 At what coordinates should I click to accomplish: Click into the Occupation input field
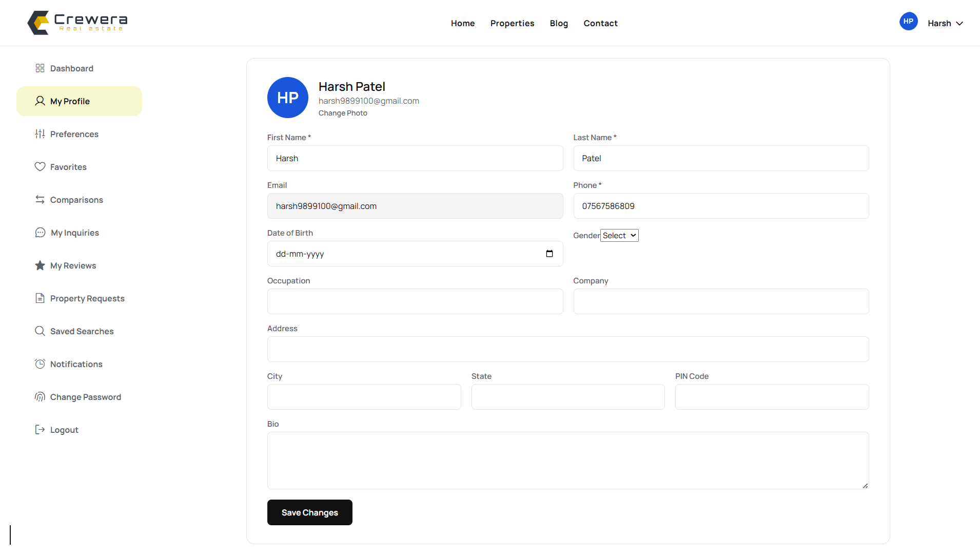[x=415, y=301]
